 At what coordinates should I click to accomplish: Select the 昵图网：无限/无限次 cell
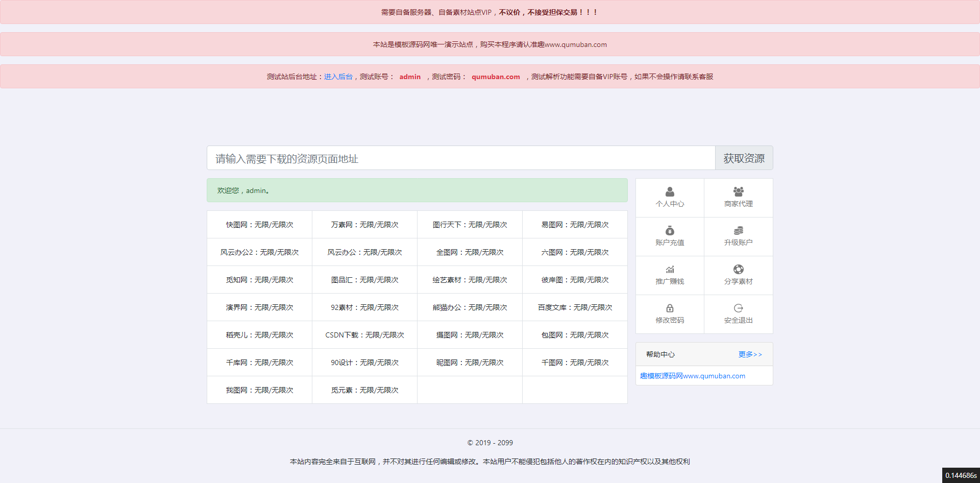coord(470,363)
